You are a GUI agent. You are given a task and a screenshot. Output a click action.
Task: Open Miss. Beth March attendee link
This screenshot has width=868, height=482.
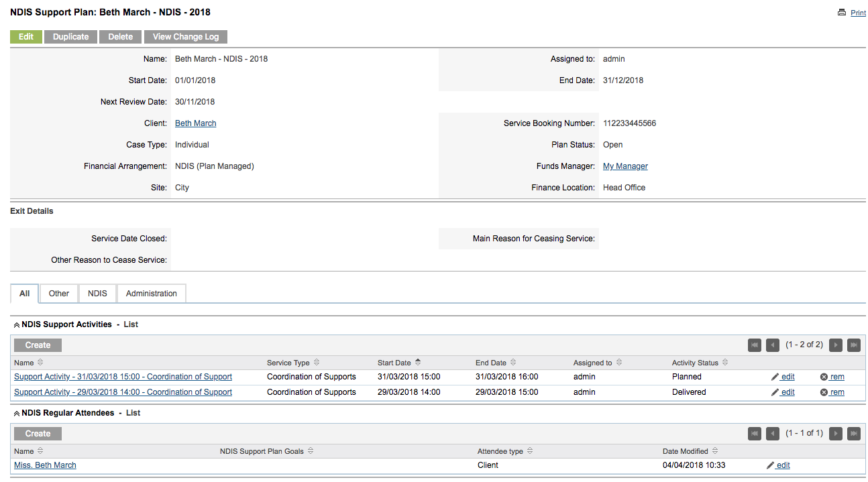pos(45,465)
